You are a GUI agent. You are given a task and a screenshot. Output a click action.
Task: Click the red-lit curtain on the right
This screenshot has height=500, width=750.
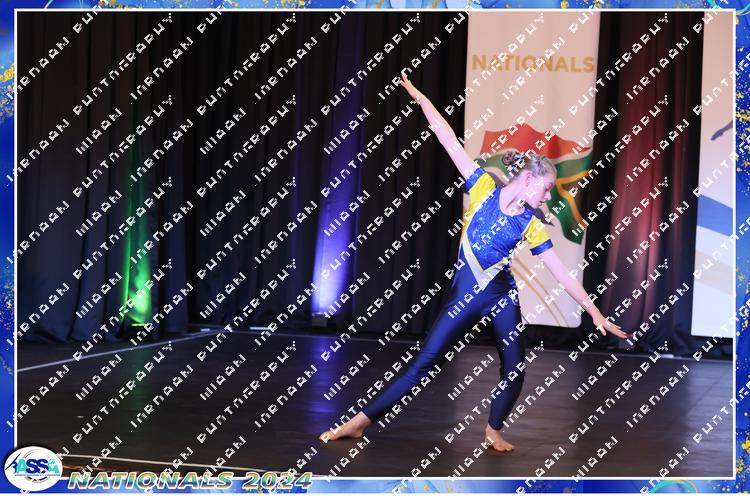[640, 200]
